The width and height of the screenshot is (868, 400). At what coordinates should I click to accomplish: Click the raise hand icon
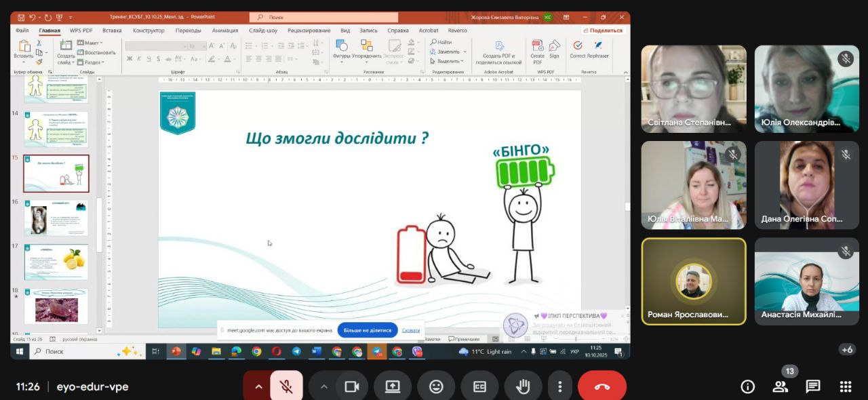pyautogui.click(x=523, y=386)
